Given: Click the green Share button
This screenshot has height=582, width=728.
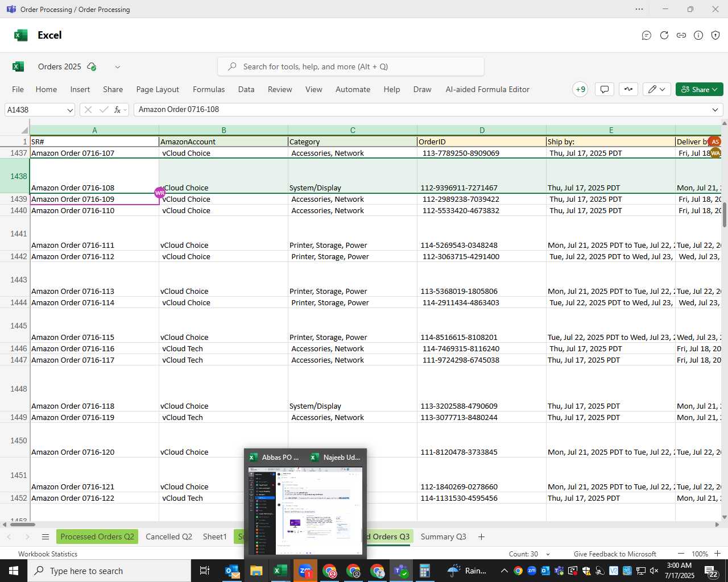Looking at the screenshot, I should coord(700,89).
